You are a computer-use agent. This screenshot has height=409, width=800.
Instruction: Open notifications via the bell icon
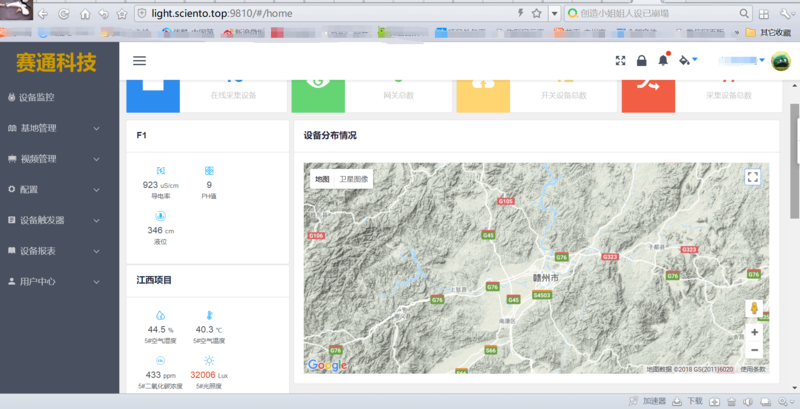pyautogui.click(x=662, y=61)
